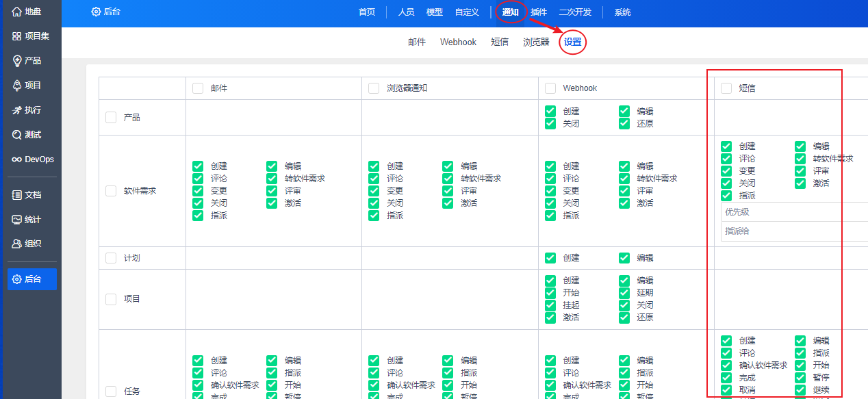Click the 地盘 home icon in sidebar

pyautogui.click(x=17, y=12)
